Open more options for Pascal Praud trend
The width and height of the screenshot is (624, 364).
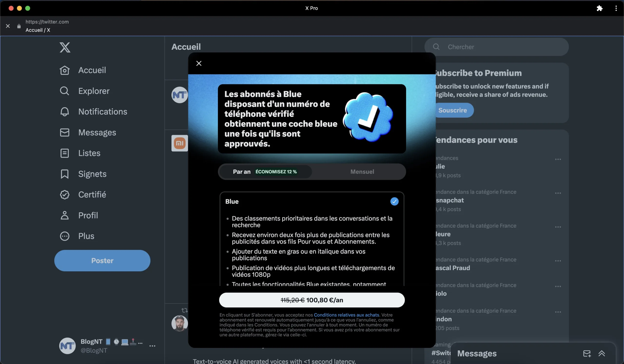coord(558,261)
